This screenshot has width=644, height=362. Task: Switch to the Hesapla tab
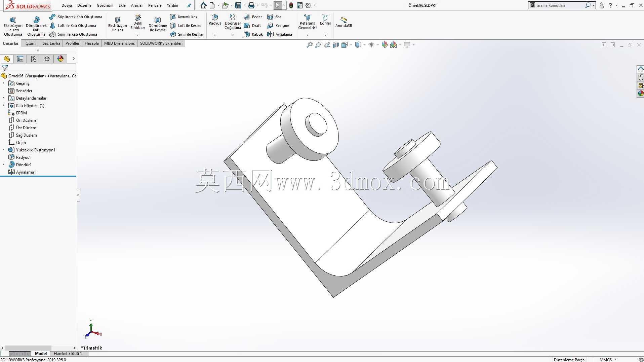click(x=92, y=43)
